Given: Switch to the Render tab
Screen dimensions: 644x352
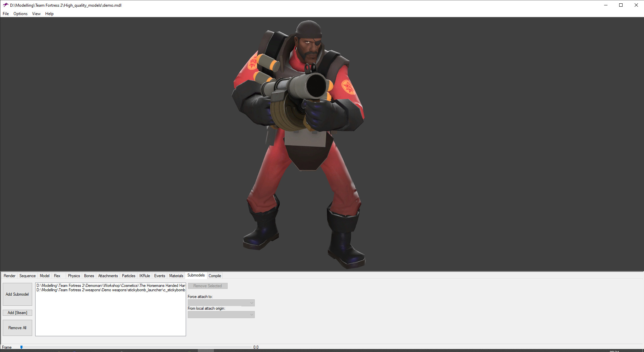Looking at the screenshot, I should [9, 275].
